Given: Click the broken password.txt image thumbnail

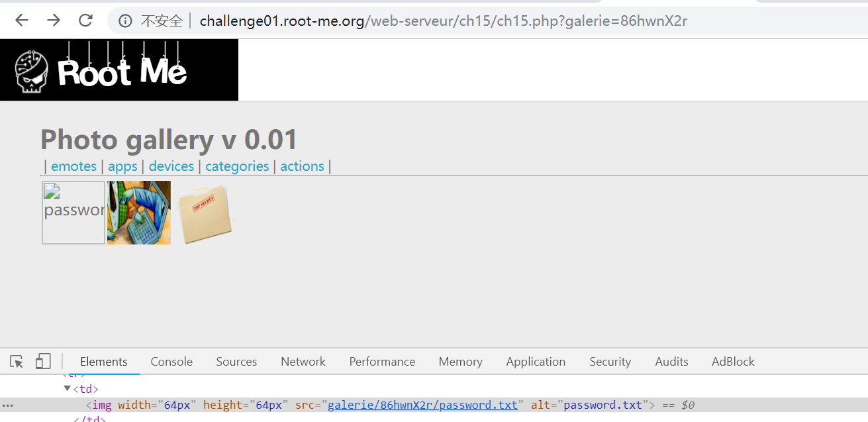Looking at the screenshot, I should tap(73, 213).
